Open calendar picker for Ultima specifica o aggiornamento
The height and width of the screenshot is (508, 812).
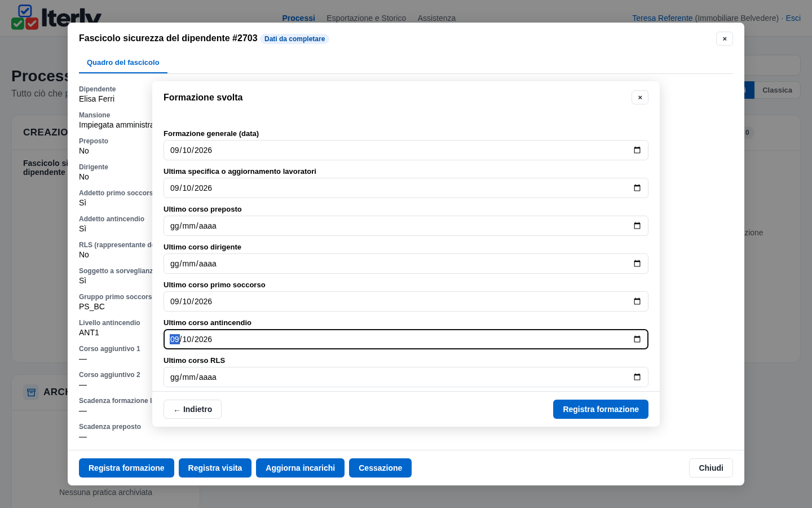click(637, 188)
